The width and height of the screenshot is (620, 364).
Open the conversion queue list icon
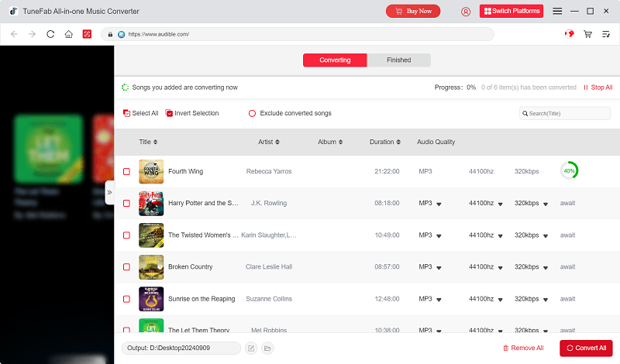click(606, 34)
